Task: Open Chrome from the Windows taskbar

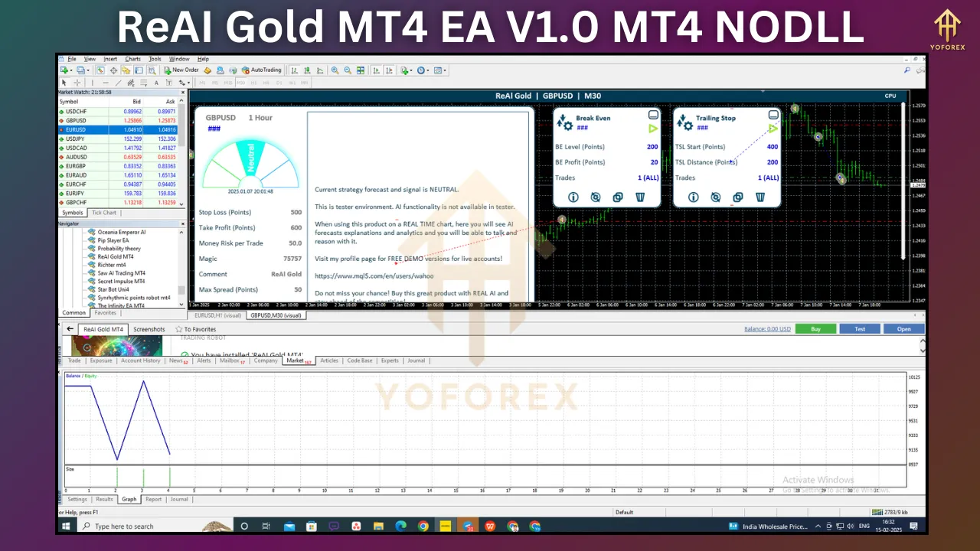Action: point(423,527)
